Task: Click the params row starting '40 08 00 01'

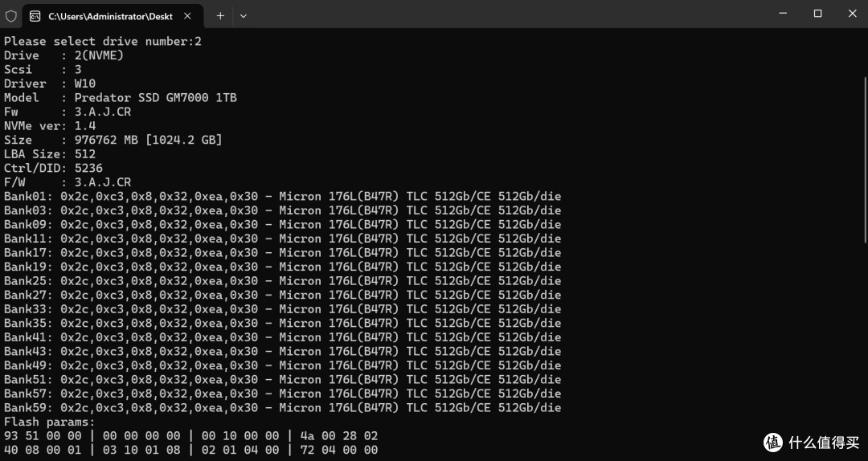Action: pyautogui.click(x=191, y=450)
